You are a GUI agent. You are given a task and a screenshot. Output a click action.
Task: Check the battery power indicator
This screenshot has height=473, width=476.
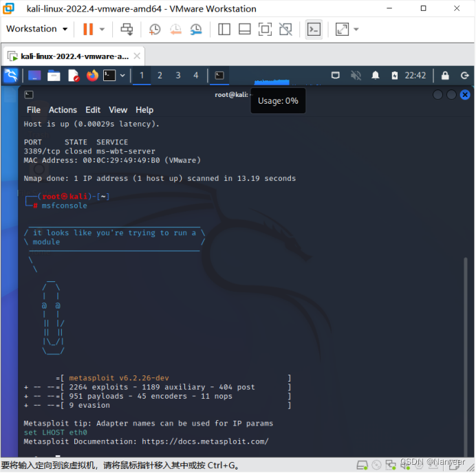pyautogui.click(x=395, y=75)
